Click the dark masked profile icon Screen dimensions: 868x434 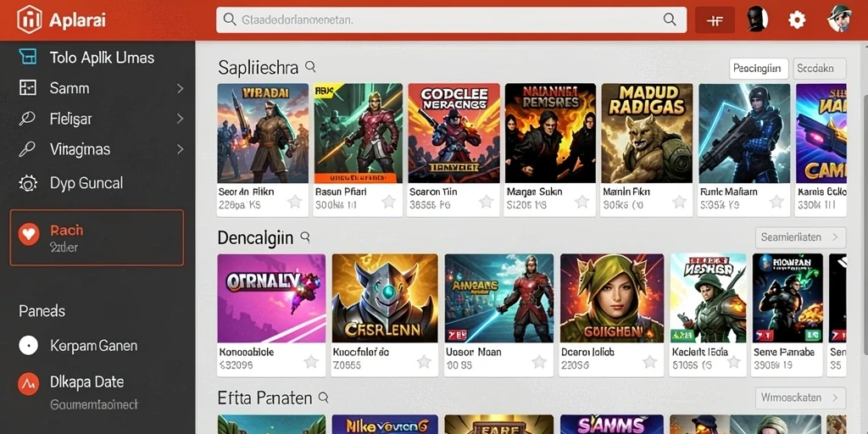(756, 19)
